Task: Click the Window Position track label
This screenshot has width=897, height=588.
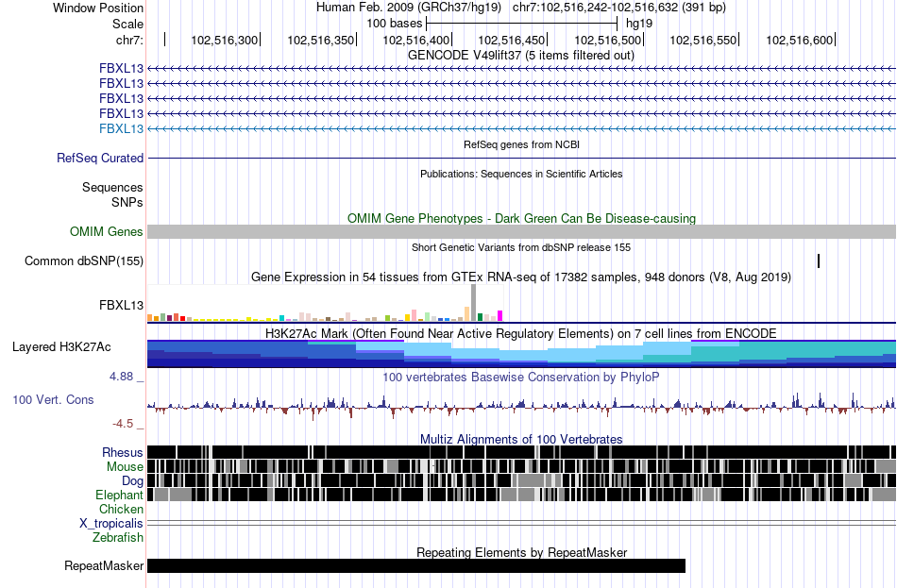Action: (x=98, y=8)
